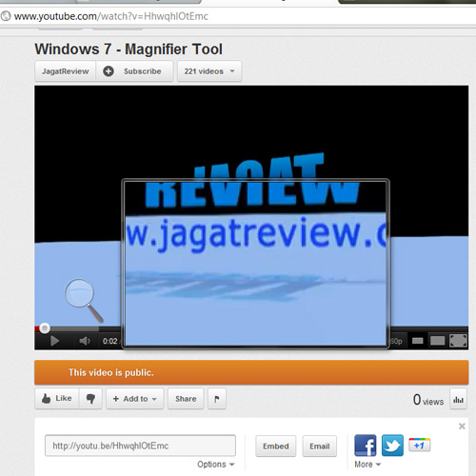Share video on Facebook
The height and width of the screenshot is (476, 476).
tap(366, 446)
